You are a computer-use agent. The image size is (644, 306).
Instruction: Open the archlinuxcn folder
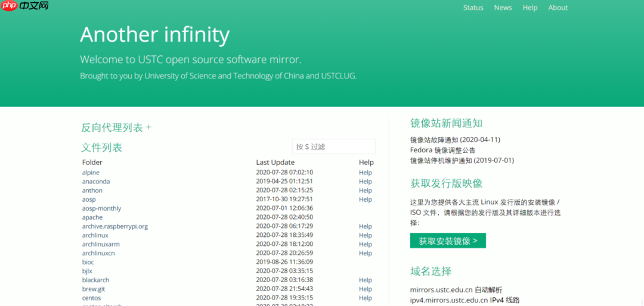tap(98, 253)
